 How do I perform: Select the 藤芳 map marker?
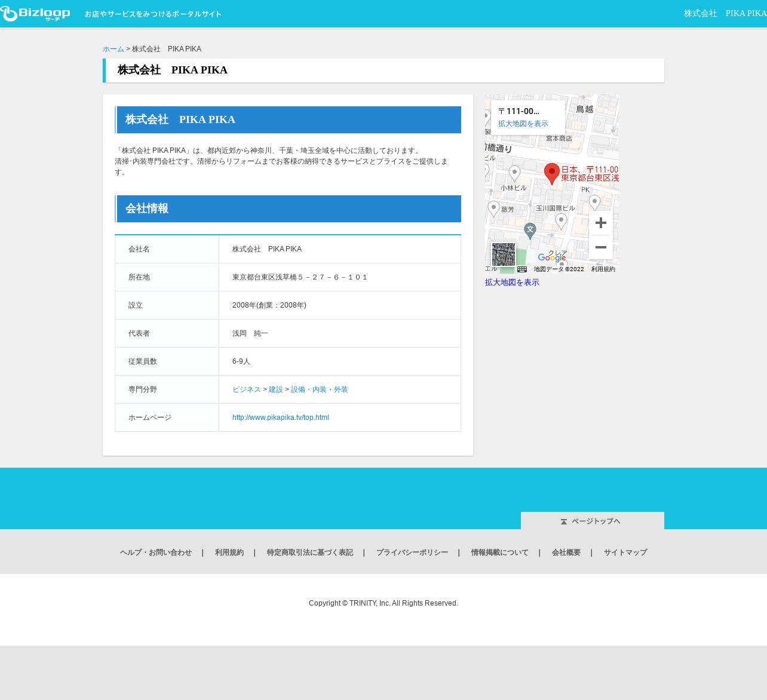493,209
